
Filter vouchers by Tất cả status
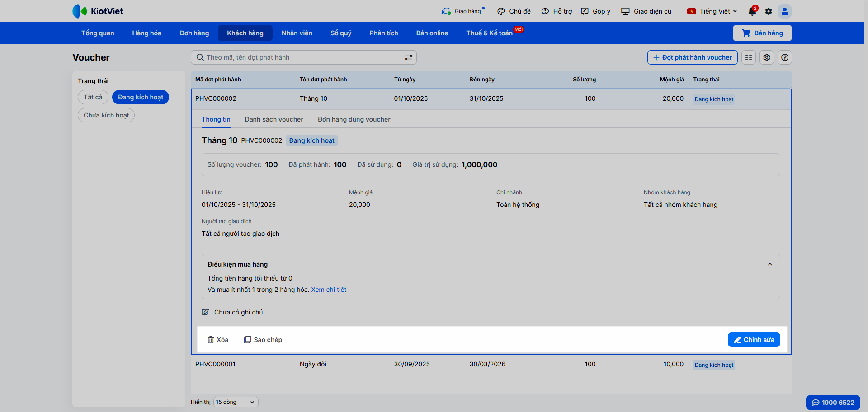(x=93, y=97)
